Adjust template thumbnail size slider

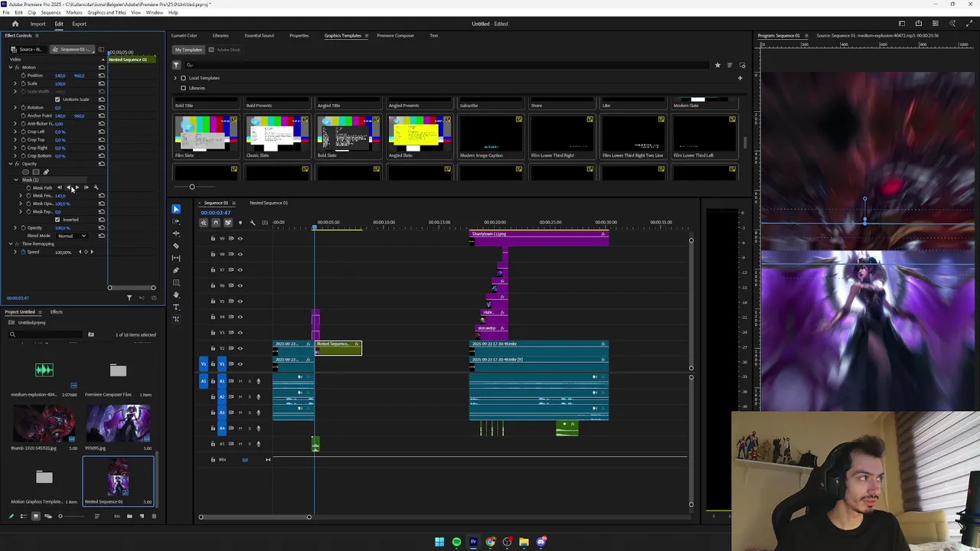click(x=192, y=187)
